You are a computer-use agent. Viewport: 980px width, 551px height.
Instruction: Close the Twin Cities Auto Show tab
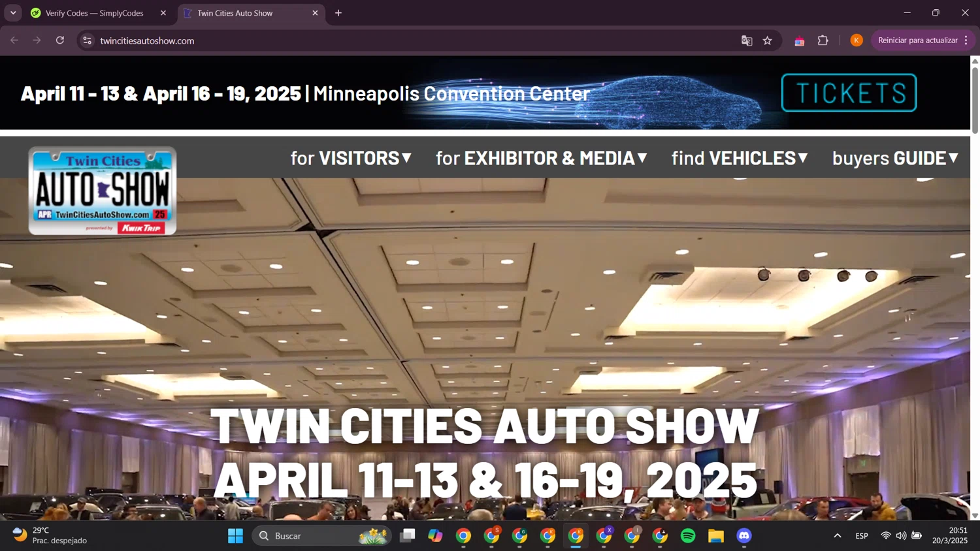point(315,13)
